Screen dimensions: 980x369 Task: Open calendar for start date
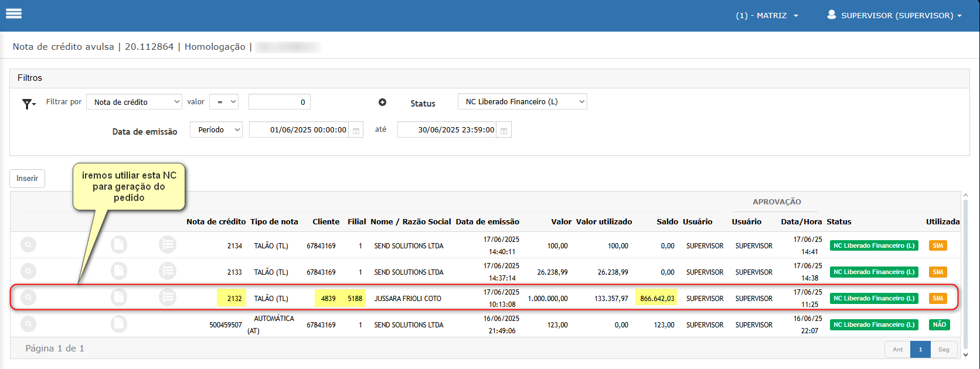[x=356, y=130]
